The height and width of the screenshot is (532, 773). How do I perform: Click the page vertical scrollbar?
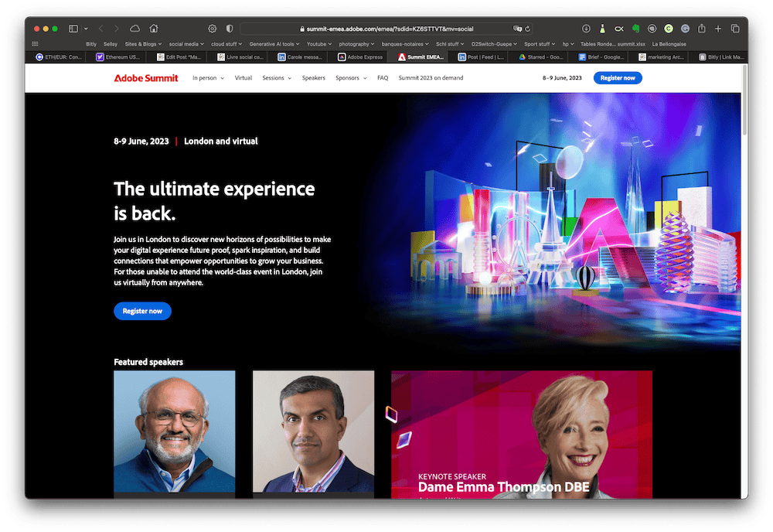pyautogui.click(x=744, y=101)
